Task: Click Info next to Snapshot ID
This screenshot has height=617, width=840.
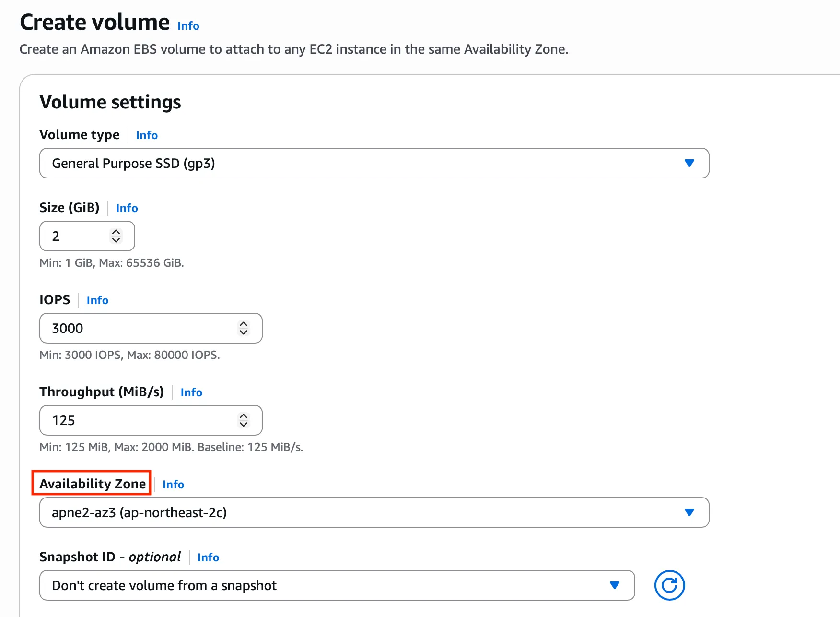Action: (x=208, y=558)
